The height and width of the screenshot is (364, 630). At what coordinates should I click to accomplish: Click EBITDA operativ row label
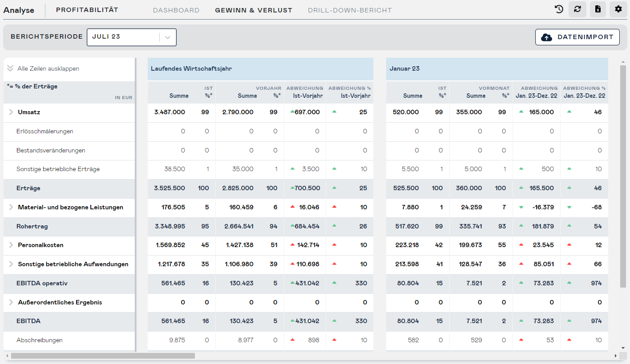point(42,283)
